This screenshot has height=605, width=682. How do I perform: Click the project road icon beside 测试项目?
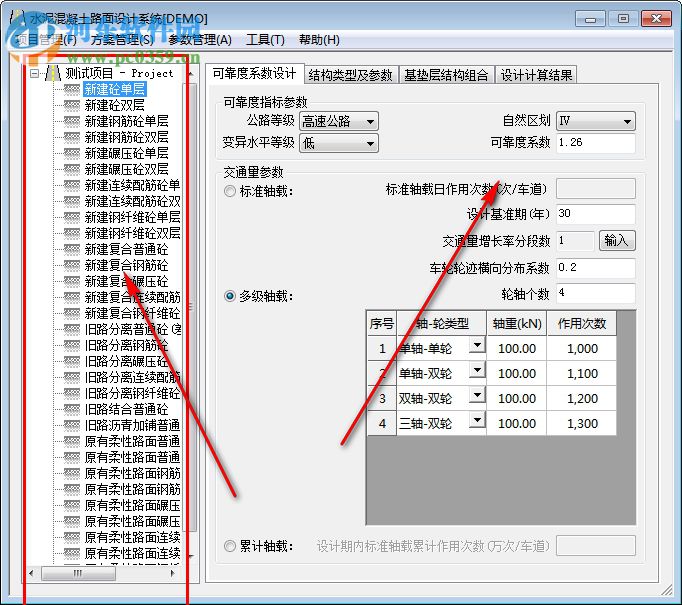pyautogui.click(x=53, y=73)
